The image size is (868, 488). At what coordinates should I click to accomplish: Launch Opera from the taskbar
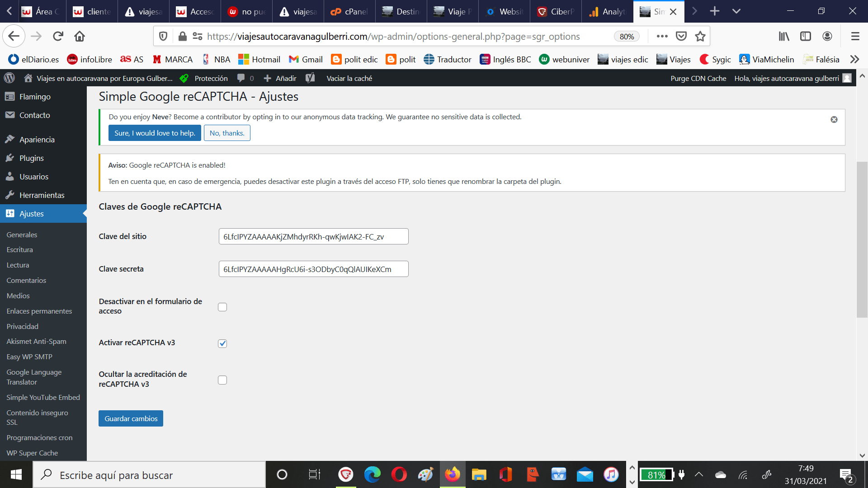(x=399, y=474)
